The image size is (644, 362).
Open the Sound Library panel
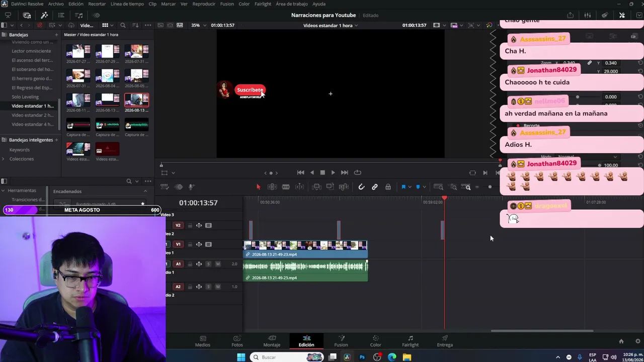tap(79, 15)
